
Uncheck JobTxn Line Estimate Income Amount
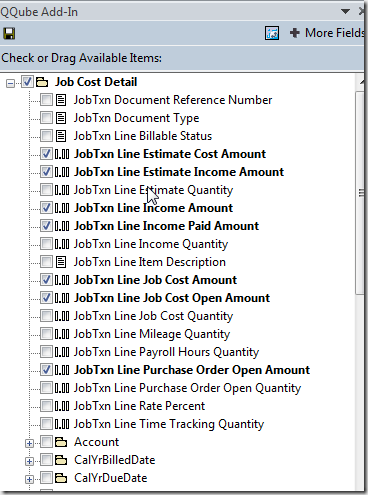46,171
